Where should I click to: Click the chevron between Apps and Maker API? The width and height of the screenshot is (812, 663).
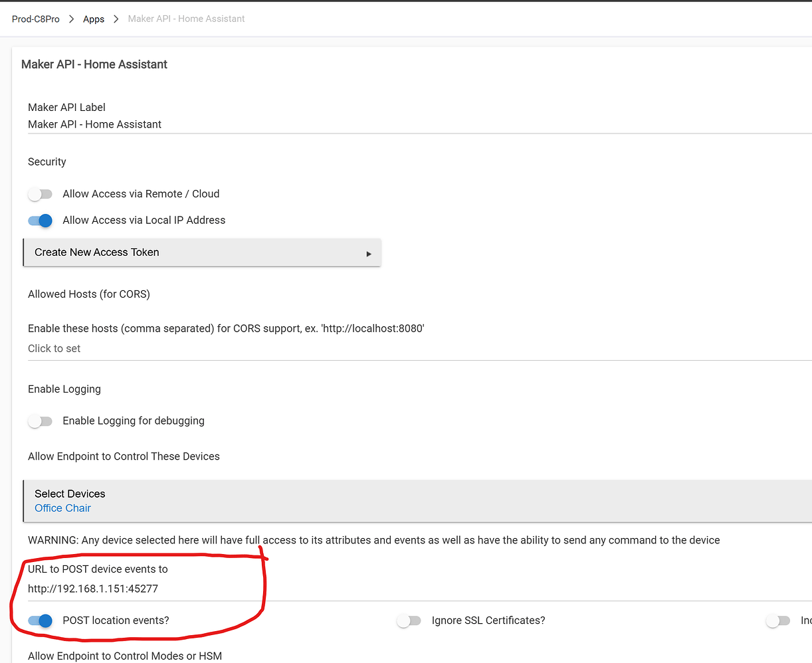[x=114, y=19]
